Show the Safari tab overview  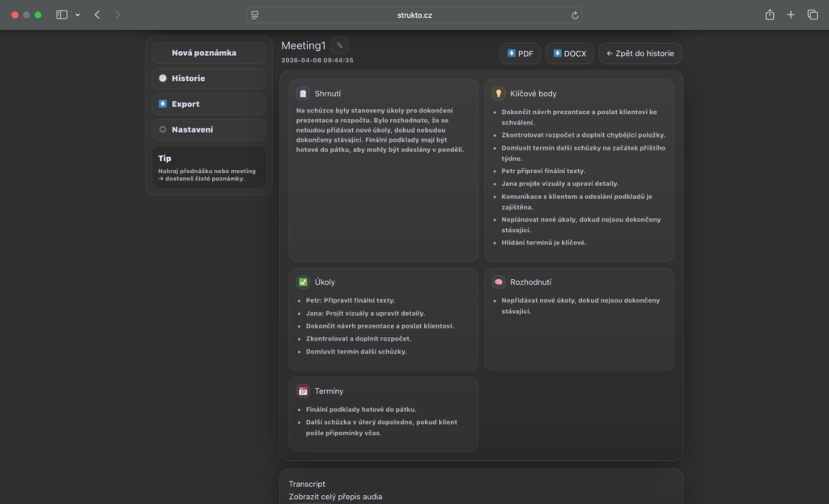(813, 15)
